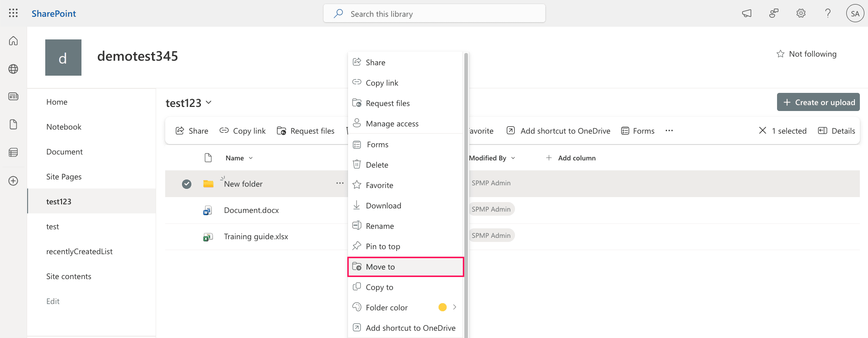Open Site Pages in the site navigation

(x=64, y=177)
